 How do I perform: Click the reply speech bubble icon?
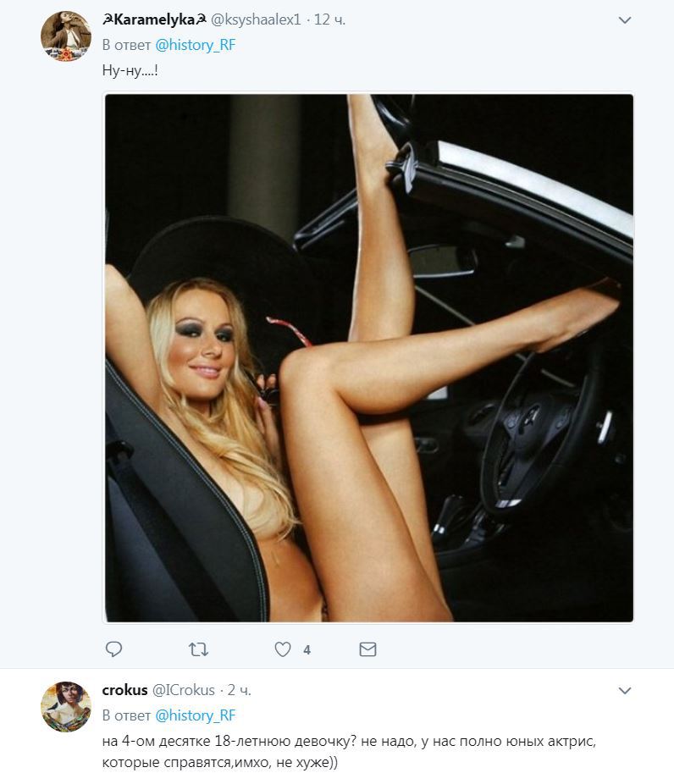point(113,649)
